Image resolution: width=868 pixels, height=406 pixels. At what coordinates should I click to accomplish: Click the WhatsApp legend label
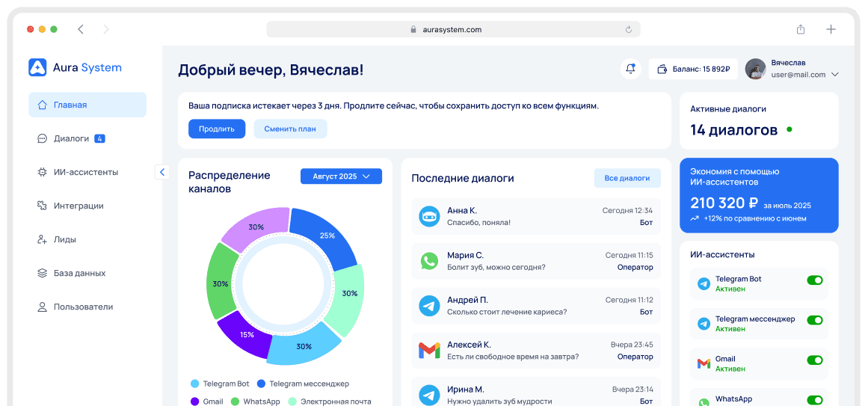click(x=261, y=402)
